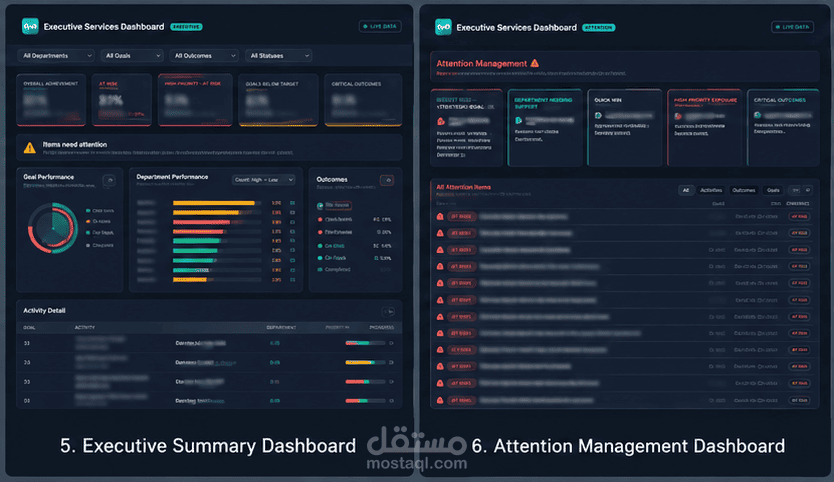The height and width of the screenshot is (482, 834).
Task: Click the Outcomes panel corner icon
Action: [x=387, y=180]
